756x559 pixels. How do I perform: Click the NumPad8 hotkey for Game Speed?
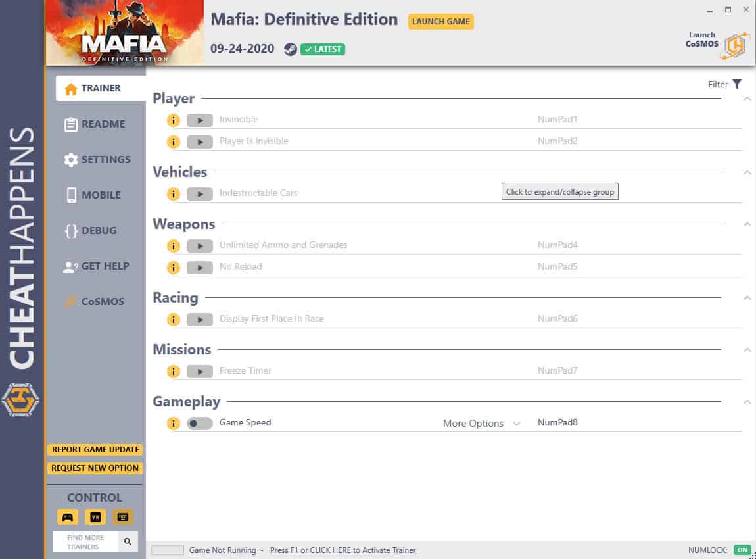point(557,422)
